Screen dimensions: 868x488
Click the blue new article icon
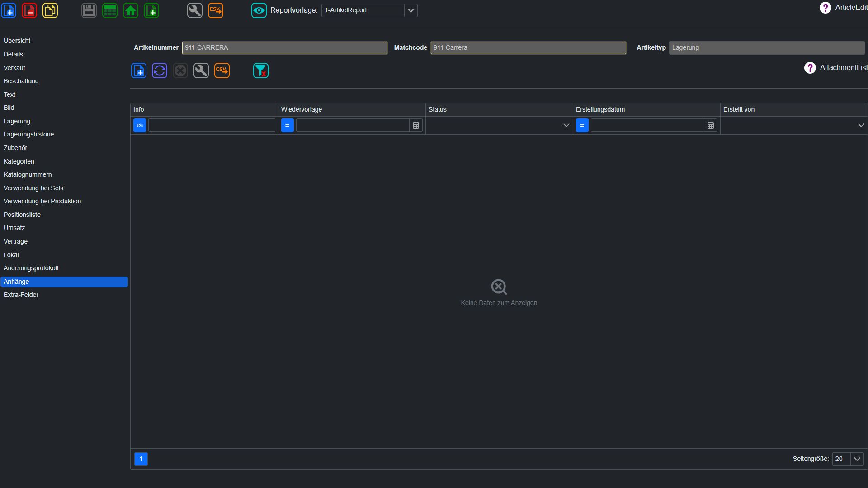(x=9, y=10)
